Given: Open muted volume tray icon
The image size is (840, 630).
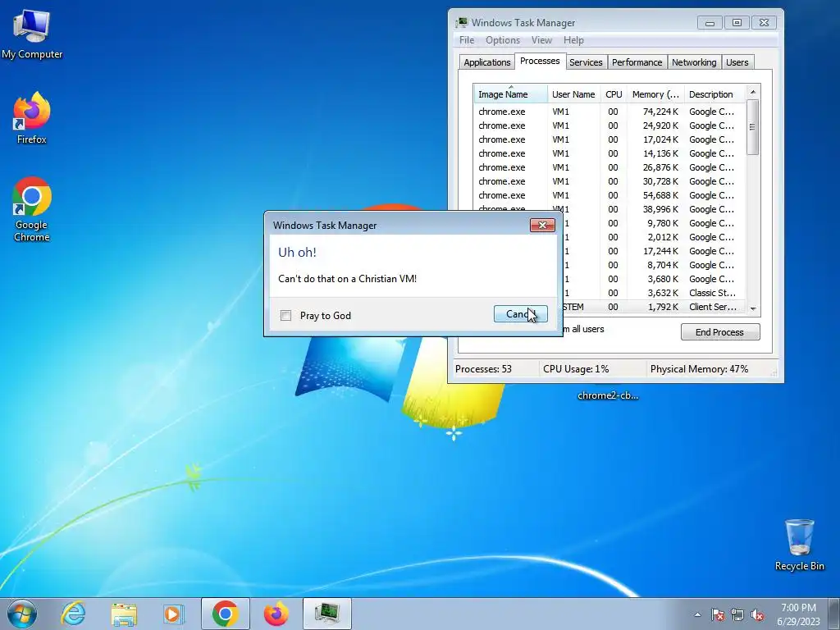Looking at the screenshot, I should tap(757, 615).
